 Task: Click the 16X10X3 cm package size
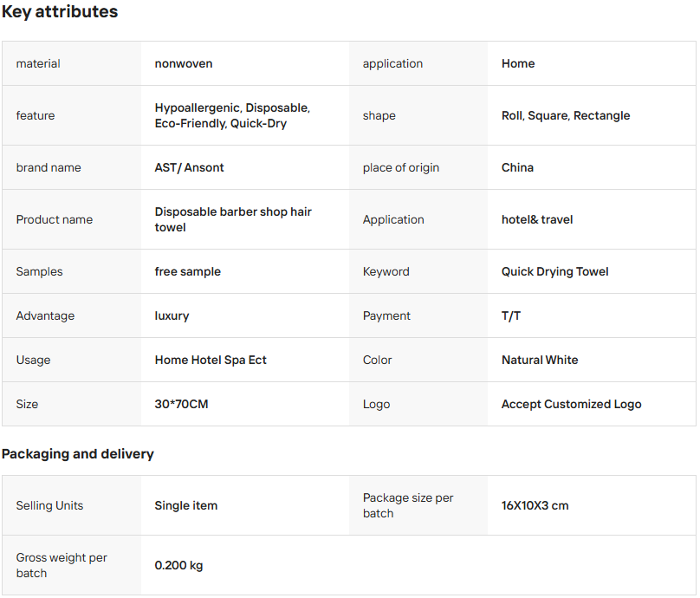click(535, 505)
